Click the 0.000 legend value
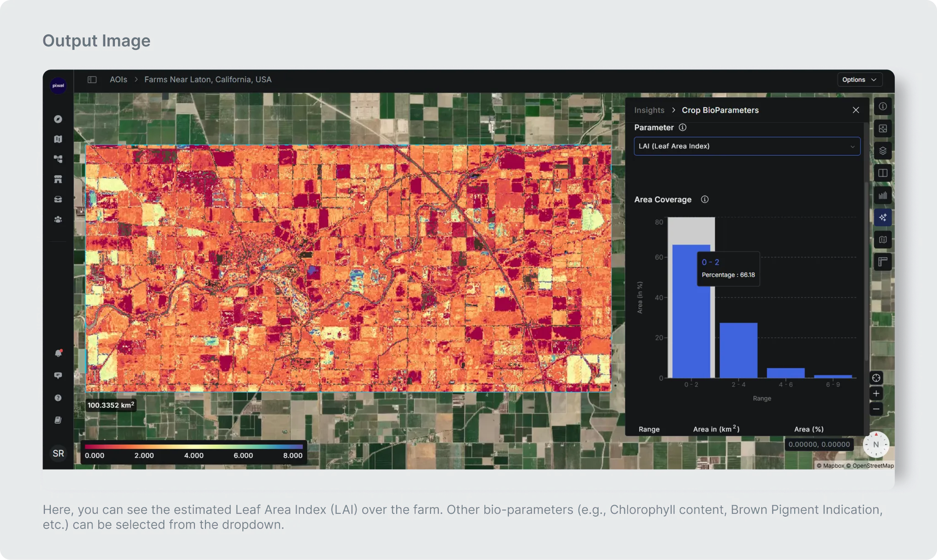This screenshot has height=560, width=937. tap(95, 456)
